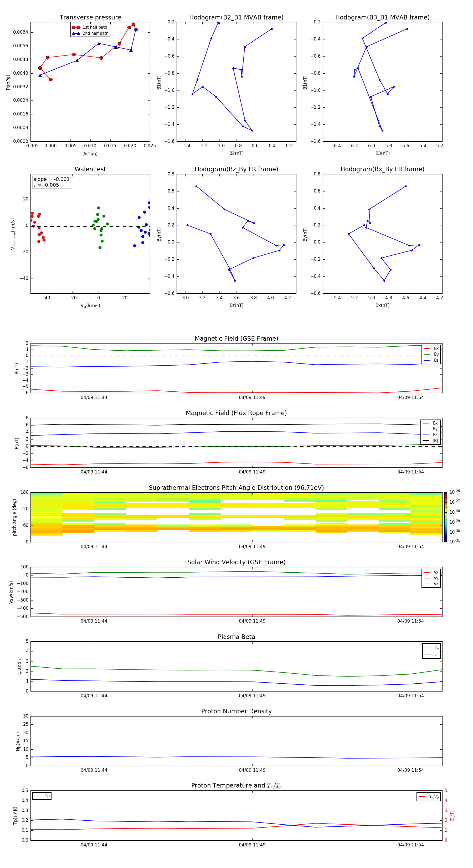The width and height of the screenshot is (473, 868).
Task: Click the "Transverse pressure" plot title
Action: [90, 18]
